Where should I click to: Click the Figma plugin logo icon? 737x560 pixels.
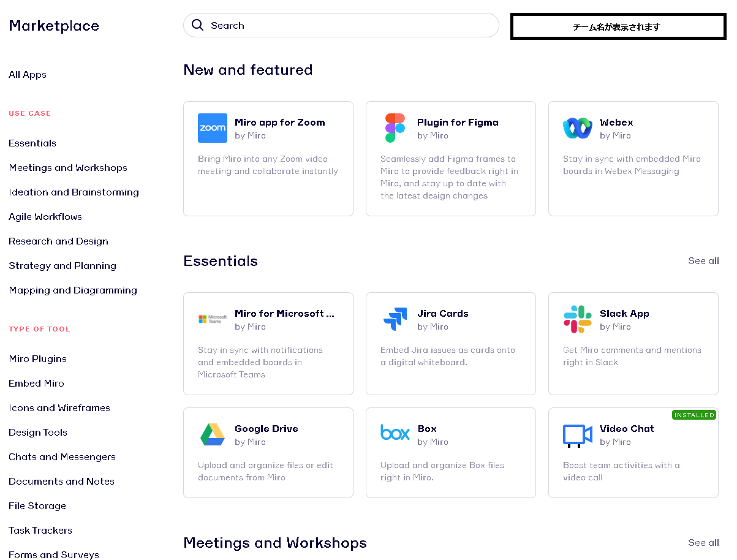[x=395, y=128]
